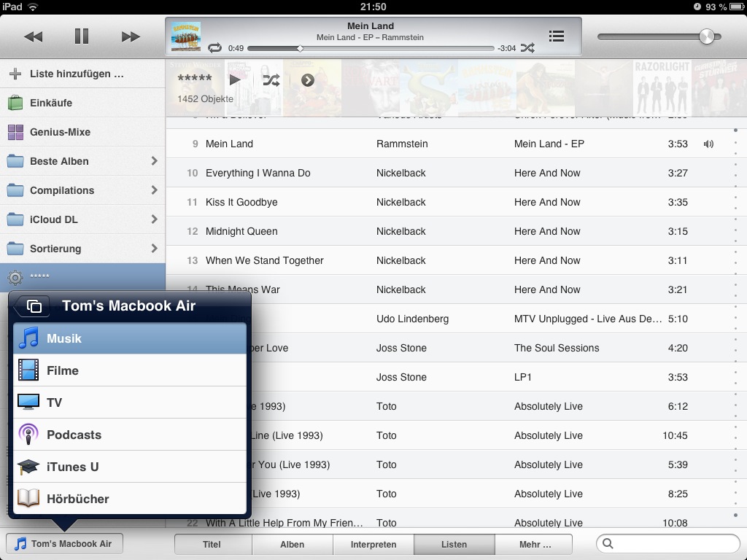The image size is (747, 560).
Task: Select song Midnight Queen
Action: (x=241, y=231)
